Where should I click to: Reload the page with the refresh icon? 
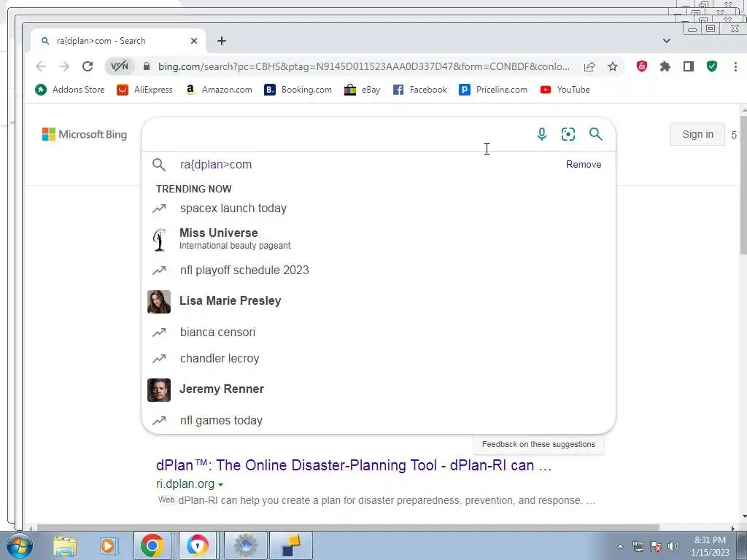pyautogui.click(x=88, y=66)
